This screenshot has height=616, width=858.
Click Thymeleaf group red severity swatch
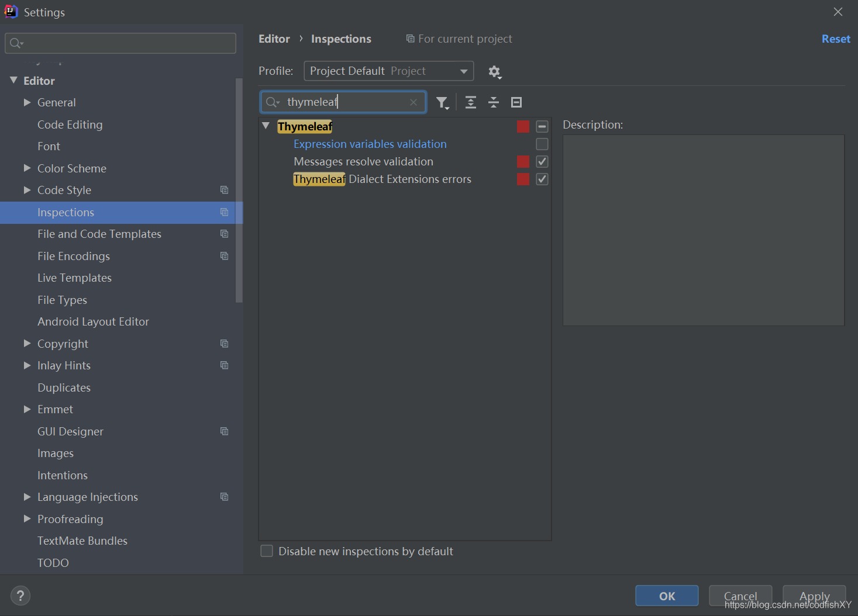[x=523, y=126]
